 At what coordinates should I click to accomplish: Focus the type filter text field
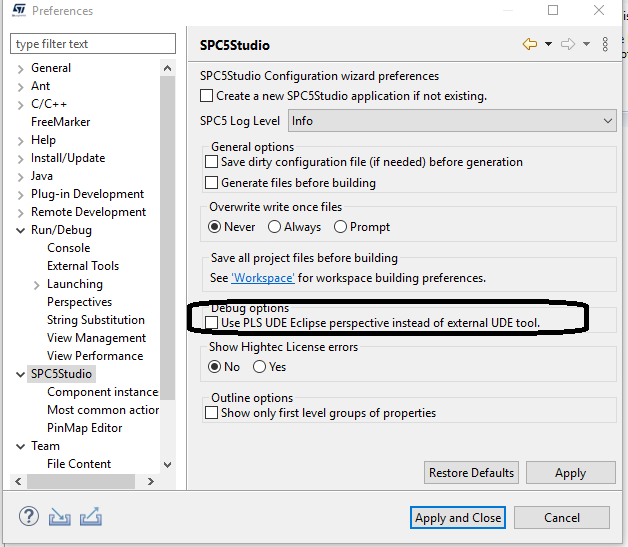(93, 44)
